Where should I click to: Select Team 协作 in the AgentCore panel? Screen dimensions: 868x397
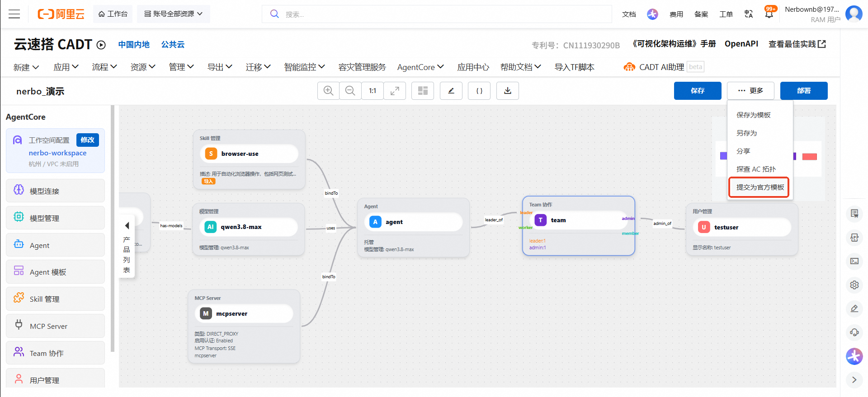point(55,353)
